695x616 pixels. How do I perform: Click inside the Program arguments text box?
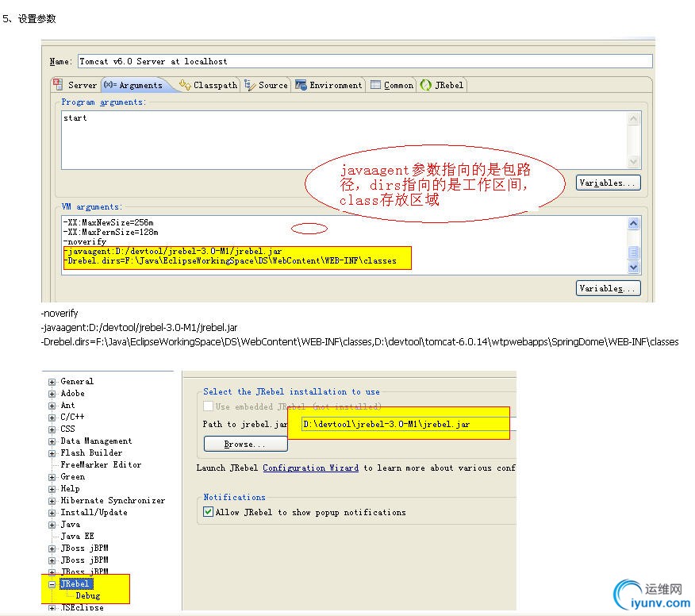point(344,140)
